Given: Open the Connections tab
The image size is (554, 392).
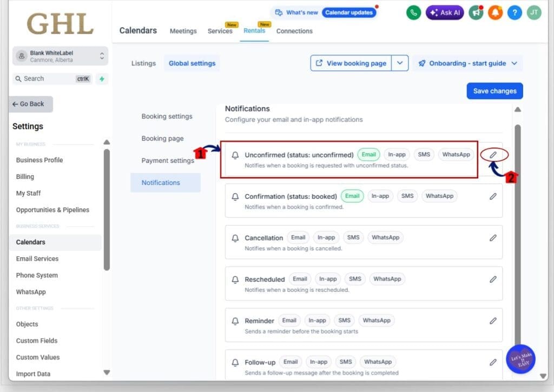Looking at the screenshot, I should coord(294,31).
